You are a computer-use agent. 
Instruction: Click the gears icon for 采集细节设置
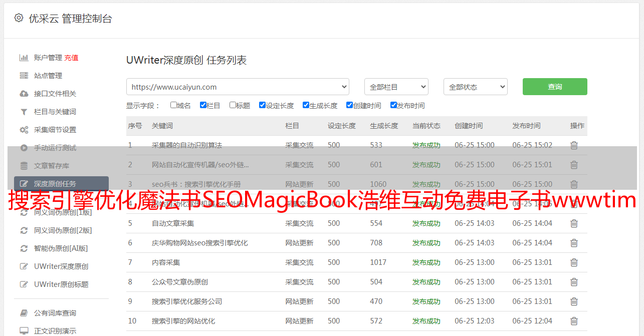click(x=24, y=130)
